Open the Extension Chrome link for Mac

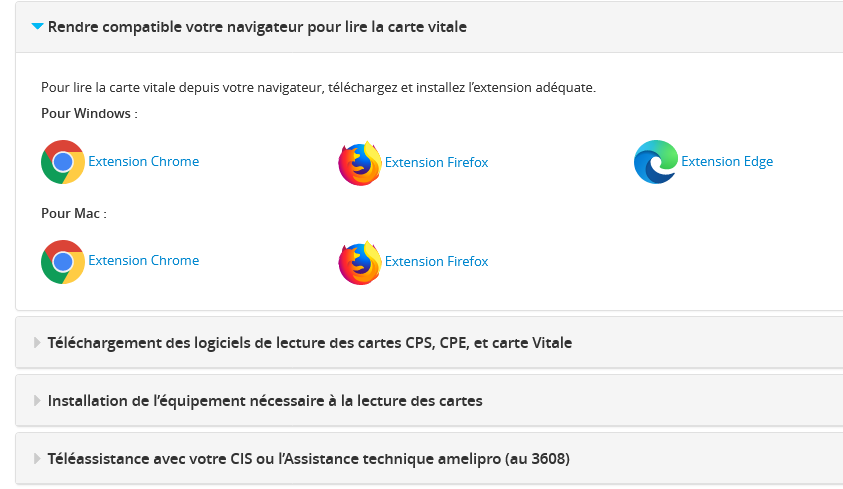144,260
